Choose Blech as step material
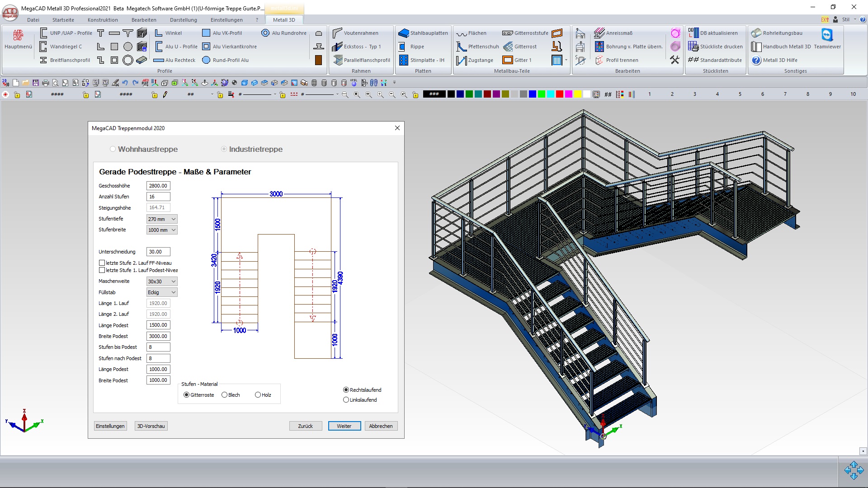Screen dimensions: 868x488 [224, 395]
